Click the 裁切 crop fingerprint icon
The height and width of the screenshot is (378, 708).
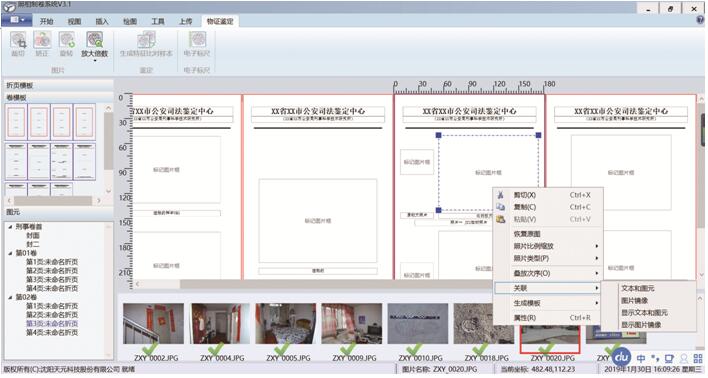click(18, 40)
